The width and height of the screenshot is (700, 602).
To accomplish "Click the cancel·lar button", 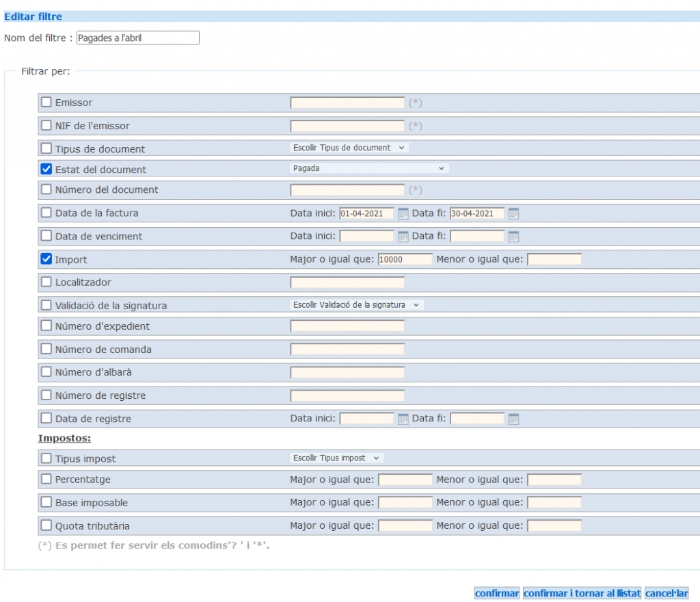I will [666, 593].
